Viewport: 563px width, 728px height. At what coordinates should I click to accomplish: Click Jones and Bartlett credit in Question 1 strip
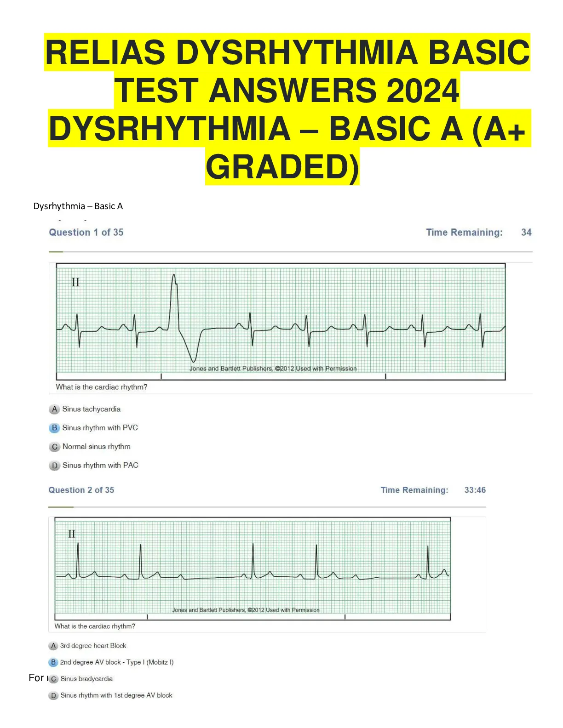[273, 369]
